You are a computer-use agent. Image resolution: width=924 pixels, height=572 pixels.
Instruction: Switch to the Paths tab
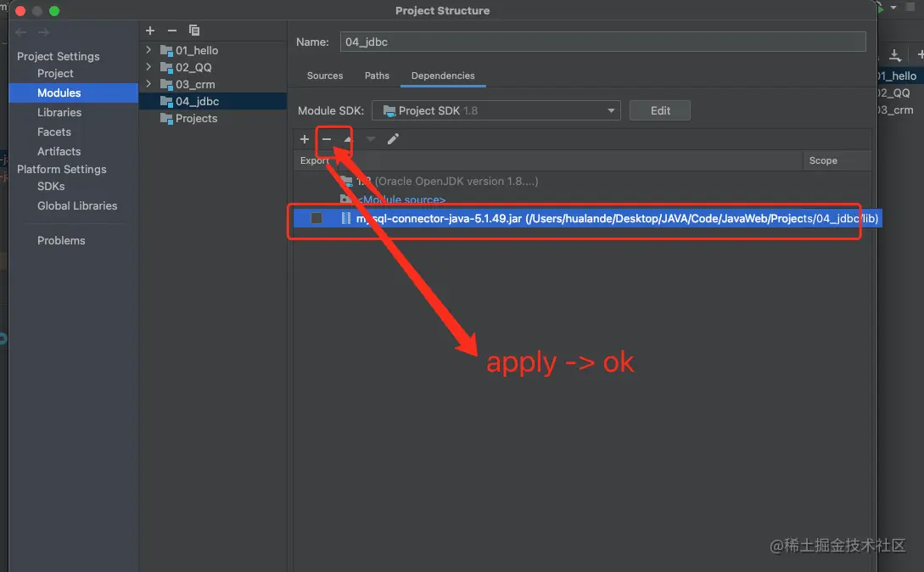(x=377, y=76)
